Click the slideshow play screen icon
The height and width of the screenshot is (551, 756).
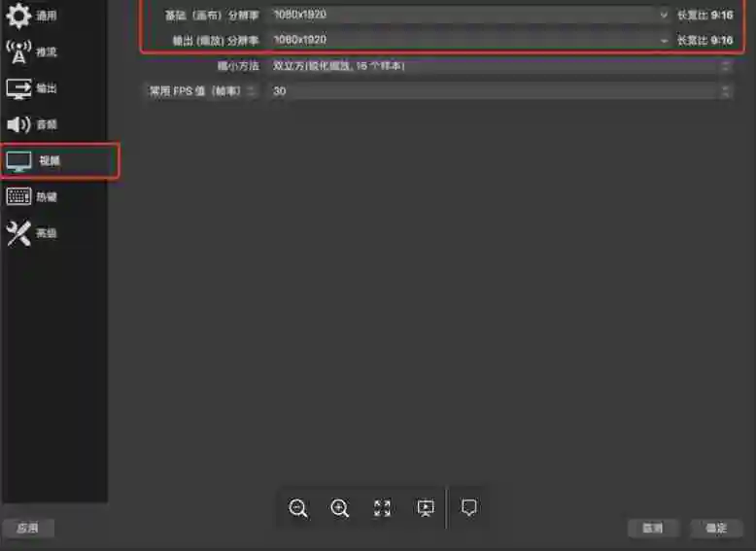pos(426,508)
